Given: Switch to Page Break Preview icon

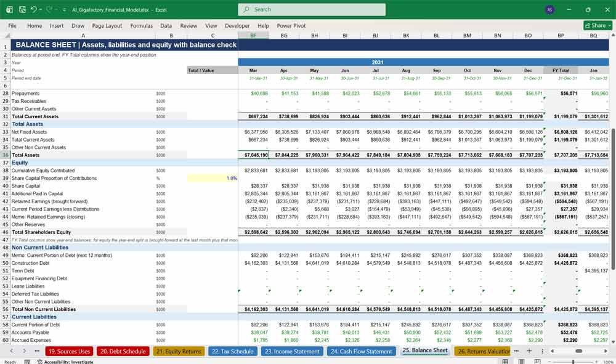Looking at the screenshot, I should tap(536, 362).
